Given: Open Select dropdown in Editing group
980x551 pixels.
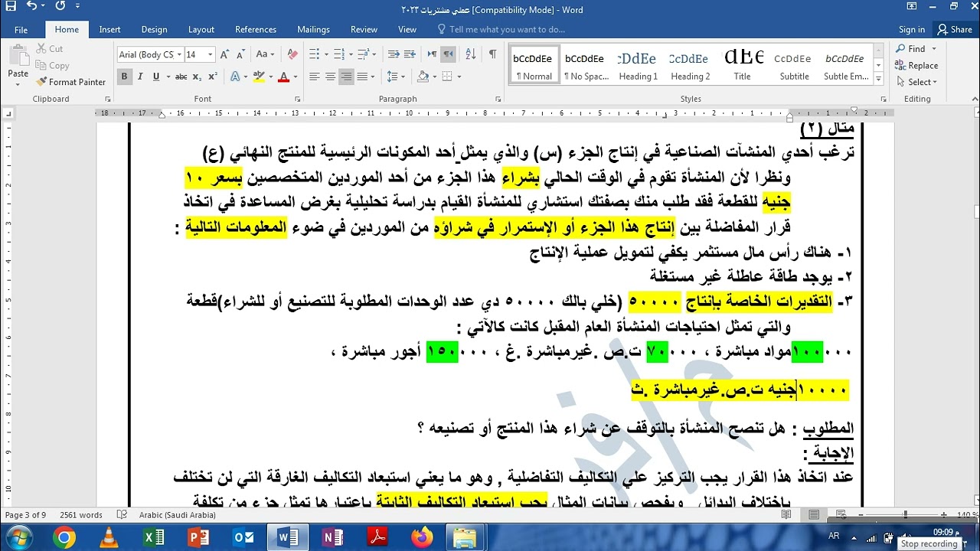Looking at the screenshot, I should coord(916,82).
